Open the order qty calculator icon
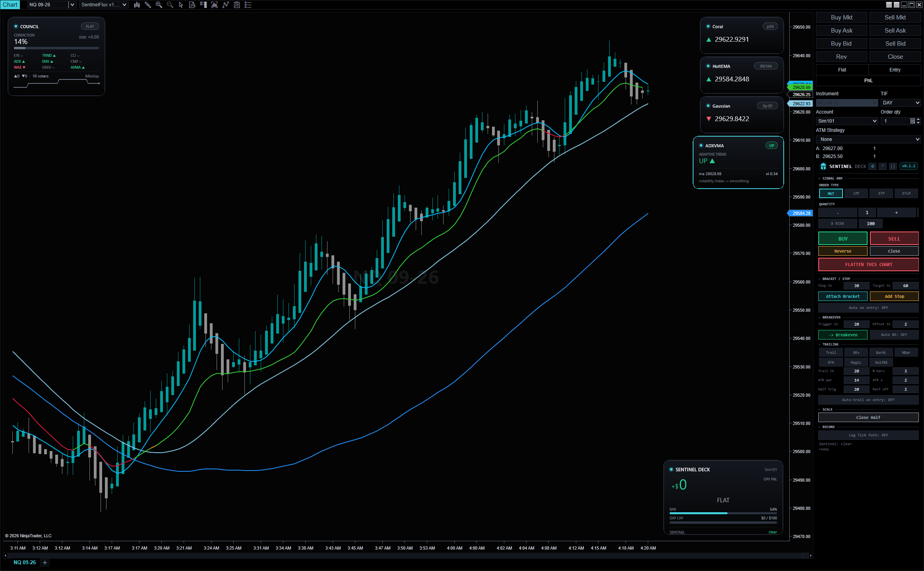The height and width of the screenshot is (571, 924). click(913, 121)
